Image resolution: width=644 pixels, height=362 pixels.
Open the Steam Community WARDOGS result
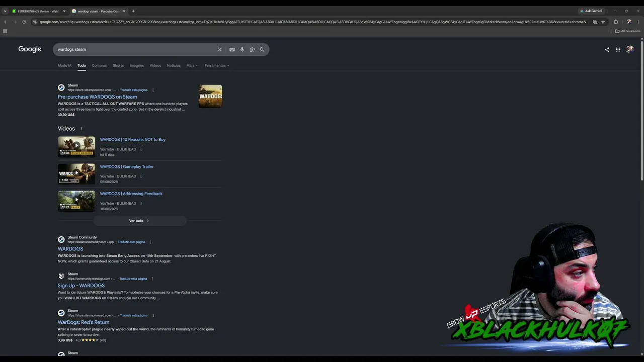(x=70, y=249)
